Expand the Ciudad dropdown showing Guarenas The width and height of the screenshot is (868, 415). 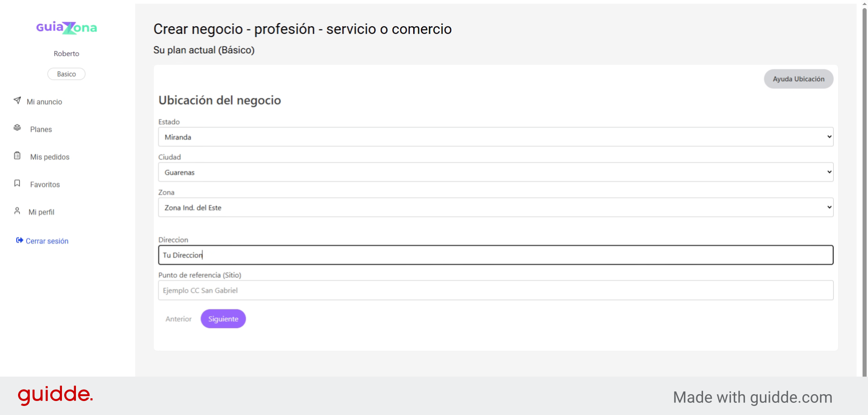[x=495, y=172]
